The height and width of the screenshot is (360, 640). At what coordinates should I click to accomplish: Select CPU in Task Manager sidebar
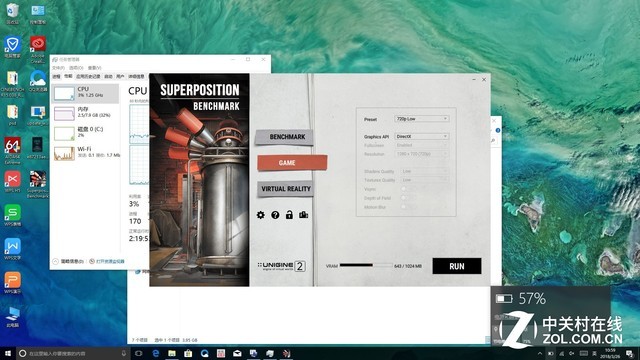coord(86,93)
